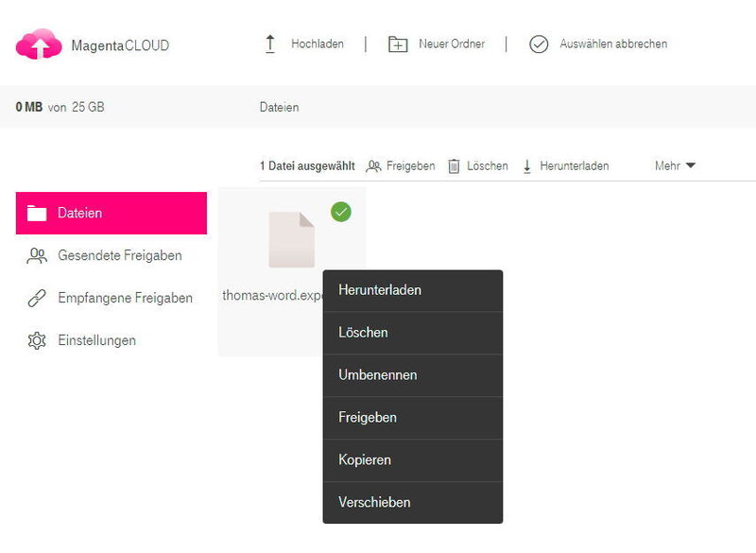Click the MagentaCLOUD cloud logo

[x=36, y=43]
